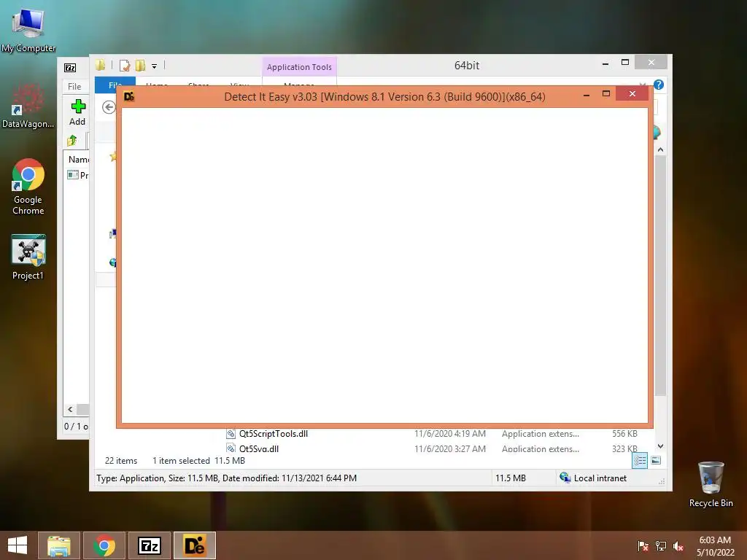Select Detect It Easy taskbar button
The width and height of the screenshot is (747, 560).
[x=194, y=545]
